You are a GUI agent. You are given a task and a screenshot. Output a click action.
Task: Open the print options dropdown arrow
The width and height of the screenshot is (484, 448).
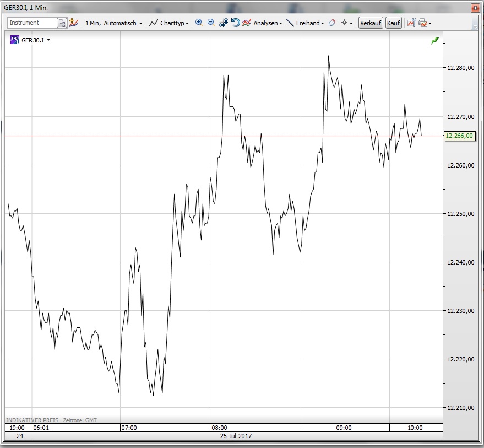(x=430, y=23)
